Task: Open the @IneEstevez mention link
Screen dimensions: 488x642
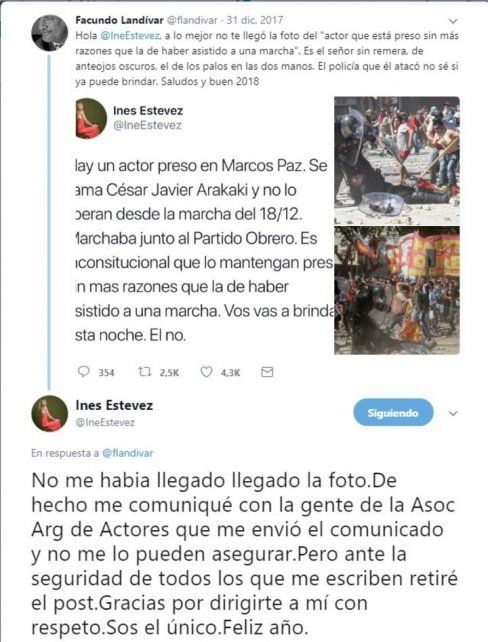Action: click(130, 36)
